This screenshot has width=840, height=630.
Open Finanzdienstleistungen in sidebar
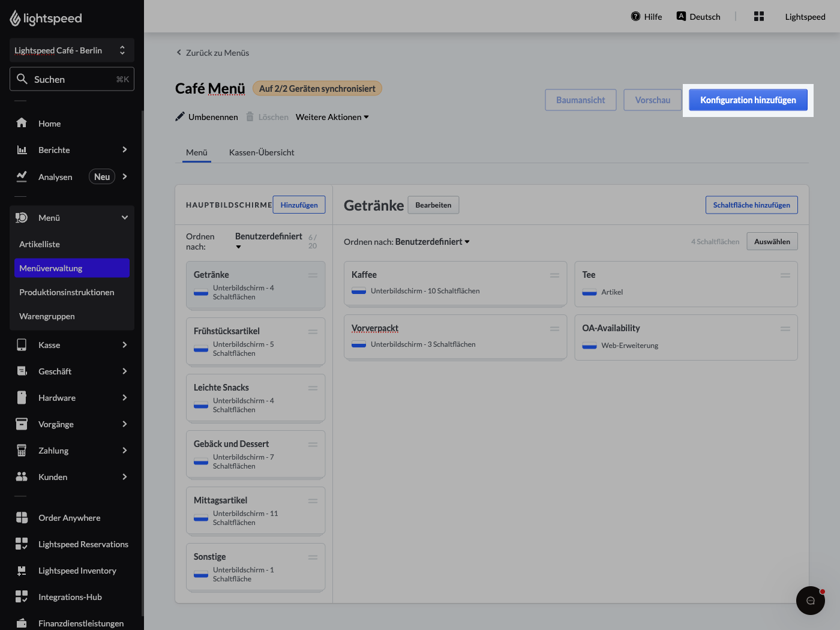(72, 623)
